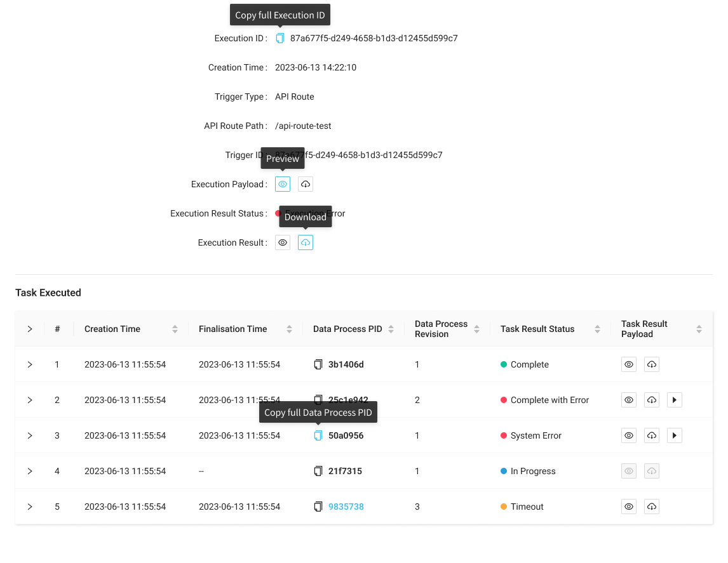This screenshot has width=728, height=563.
Task: Preview the Execution Payload
Action: click(283, 184)
